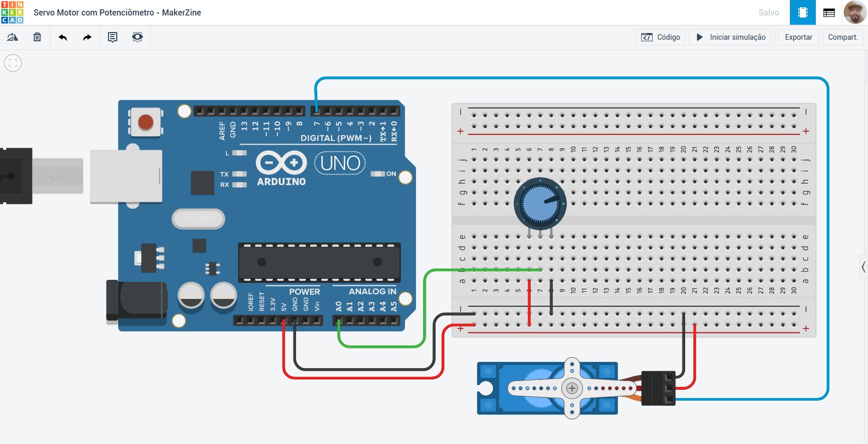Image resolution: width=868 pixels, height=444 pixels.
Task: Click the trash delete icon
Action: click(37, 37)
